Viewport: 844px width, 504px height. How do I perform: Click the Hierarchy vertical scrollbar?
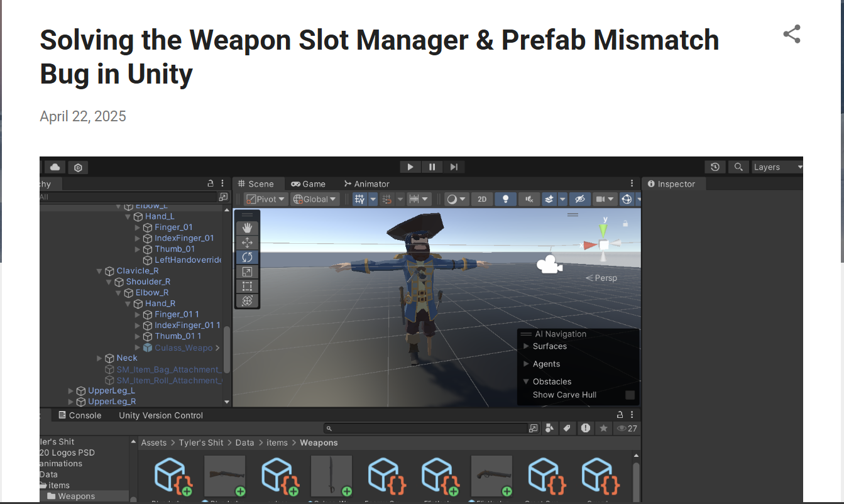[227, 350]
